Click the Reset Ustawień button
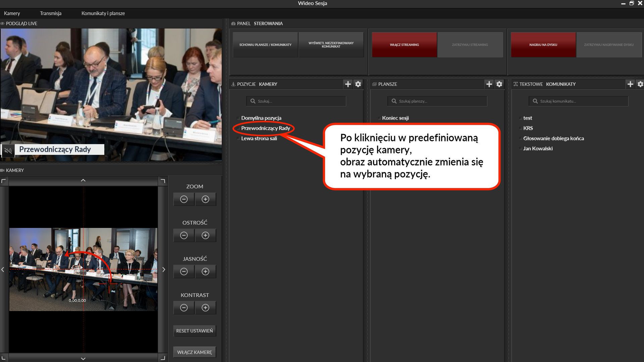 coord(195,331)
